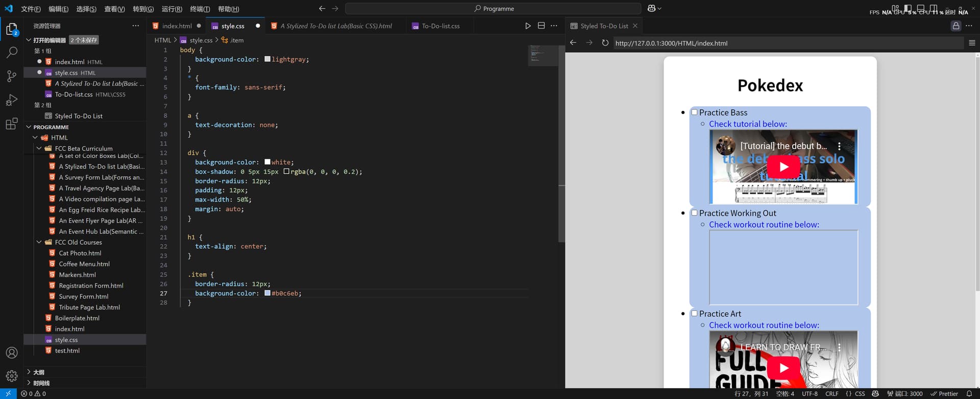Reload the browser preview page
The height and width of the screenshot is (399, 980).
tap(605, 43)
